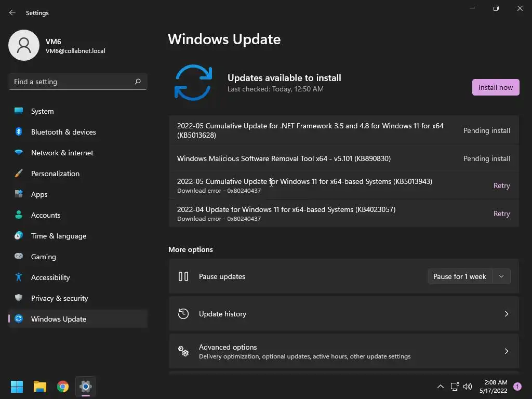Open the Update history row
532x399 pixels.
[x=344, y=314]
